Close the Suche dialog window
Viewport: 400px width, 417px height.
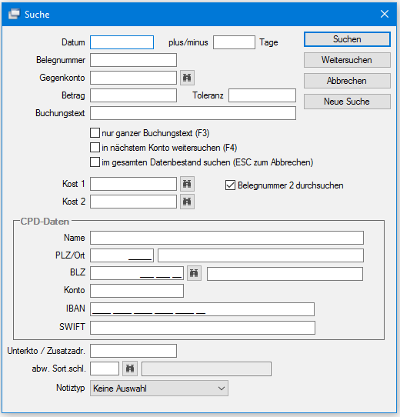pos(385,14)
